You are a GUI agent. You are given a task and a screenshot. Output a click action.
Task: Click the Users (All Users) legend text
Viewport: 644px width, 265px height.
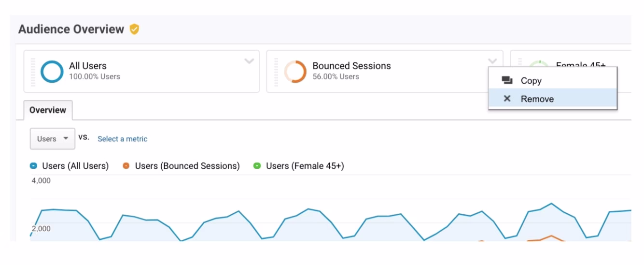(x=75, y=166)
